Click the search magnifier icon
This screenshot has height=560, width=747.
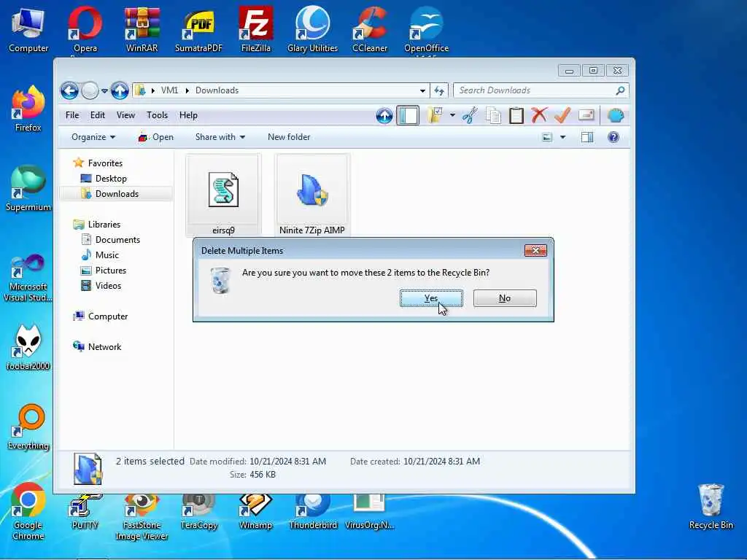pos(620,90)
